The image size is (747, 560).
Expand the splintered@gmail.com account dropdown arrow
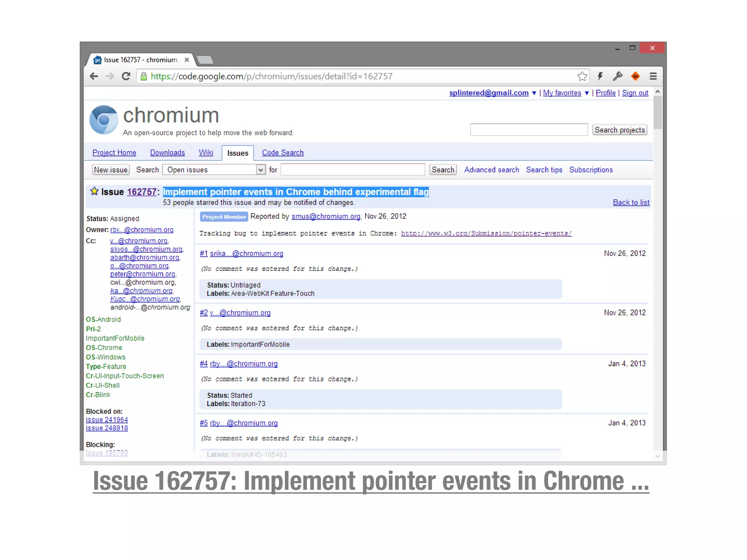click(x=534, y=93)
